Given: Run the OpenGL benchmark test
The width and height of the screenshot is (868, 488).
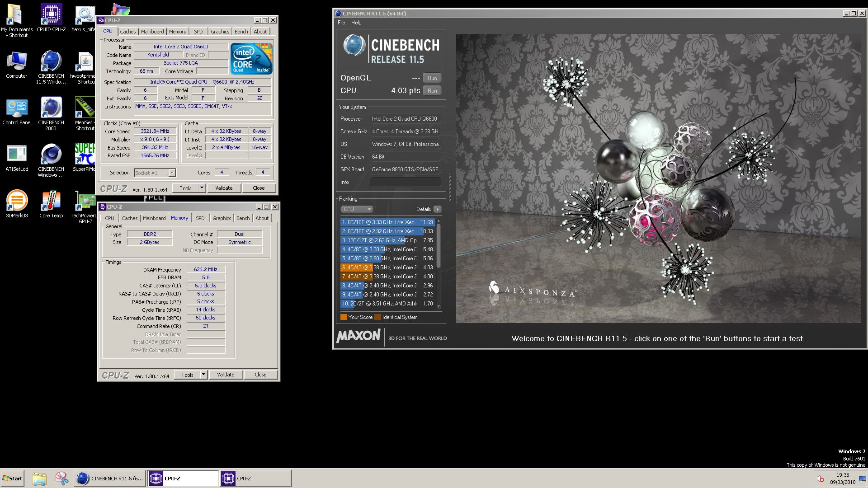Looking at the screenshot, I should click(432, 78).
